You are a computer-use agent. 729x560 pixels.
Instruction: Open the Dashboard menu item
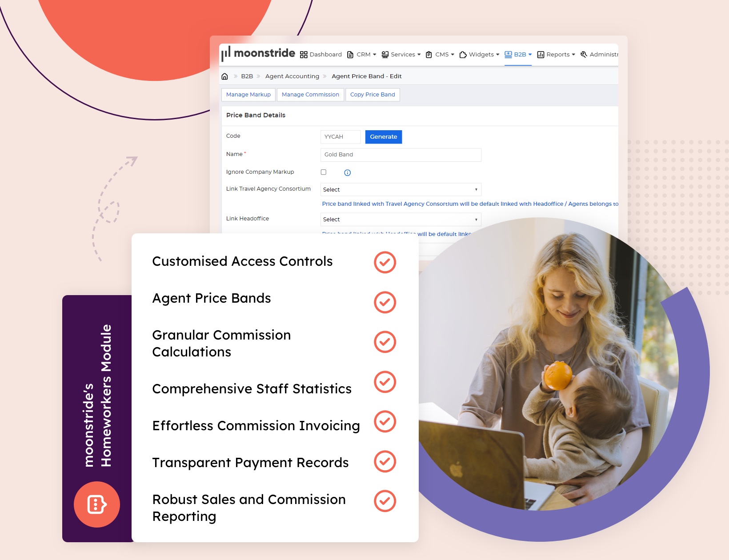[321, 55]
